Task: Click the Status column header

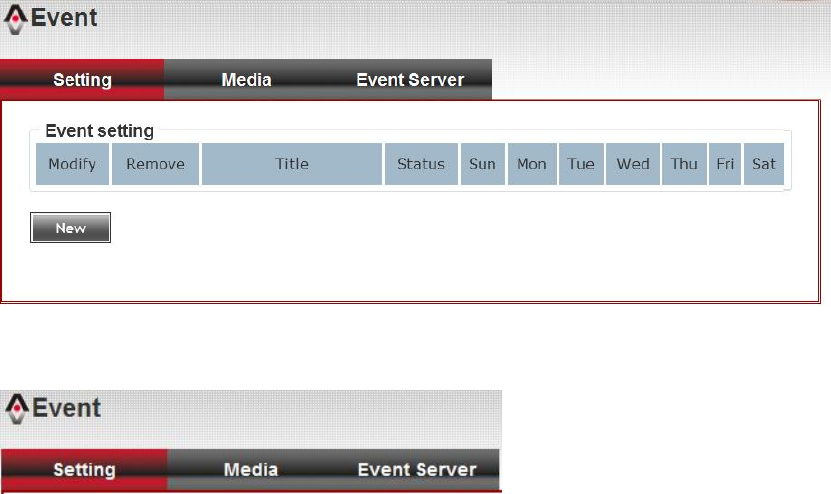Action: (421, 164)
